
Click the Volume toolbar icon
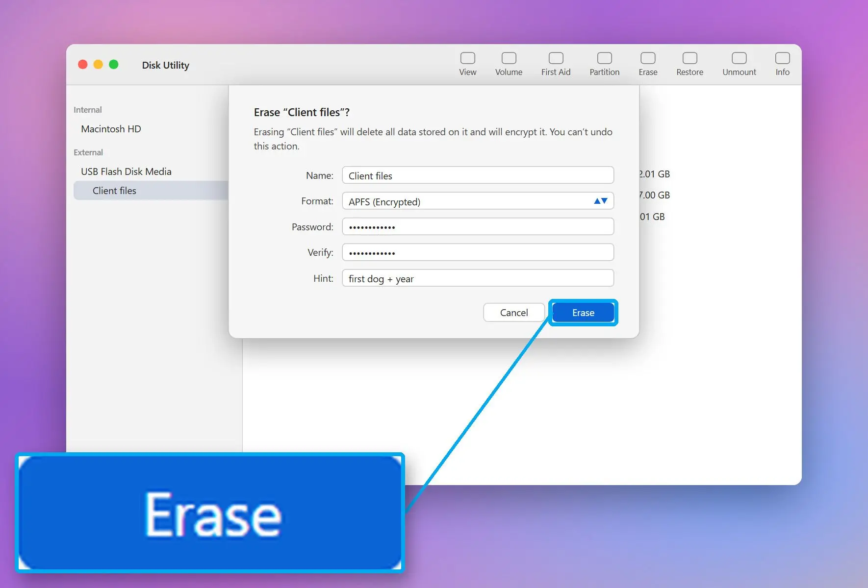click(x=509, y=64)
